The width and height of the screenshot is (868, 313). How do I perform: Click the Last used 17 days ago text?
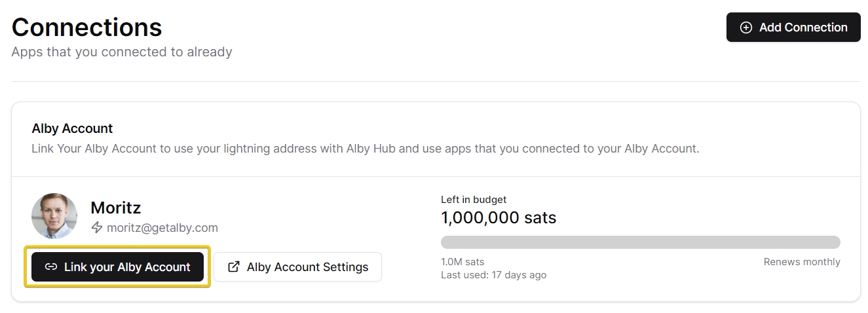click(x=493, y=275)
